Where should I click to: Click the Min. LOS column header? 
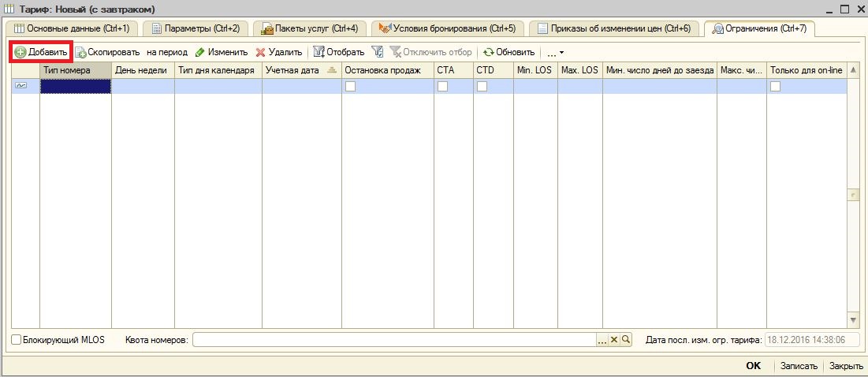535,70
